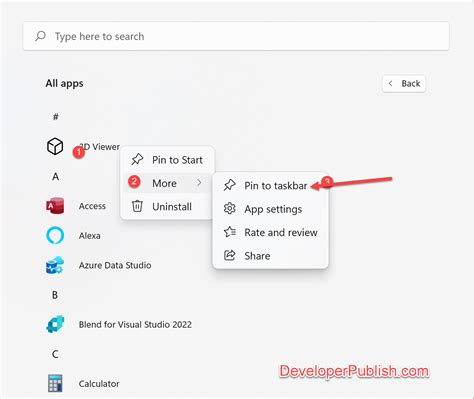Open App settings from submenu

[270, 209]
